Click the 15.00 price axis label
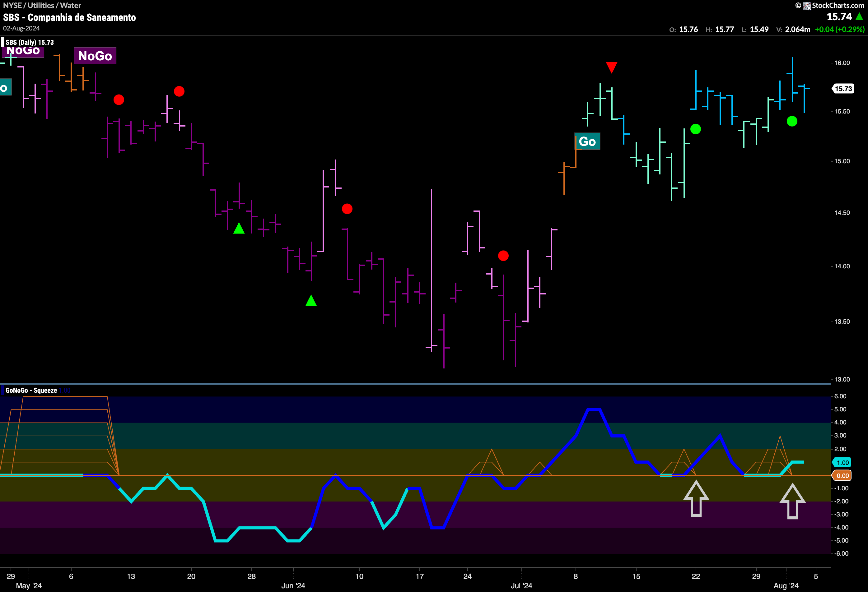 click(842, 161)
